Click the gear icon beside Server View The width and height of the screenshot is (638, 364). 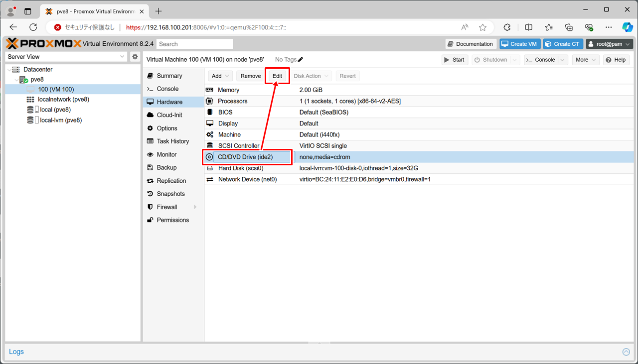click(135, 57)
